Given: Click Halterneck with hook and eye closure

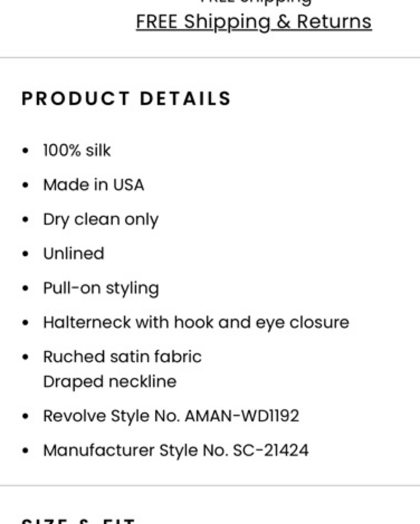Looking at the screenshot, I should coord(196,322).
